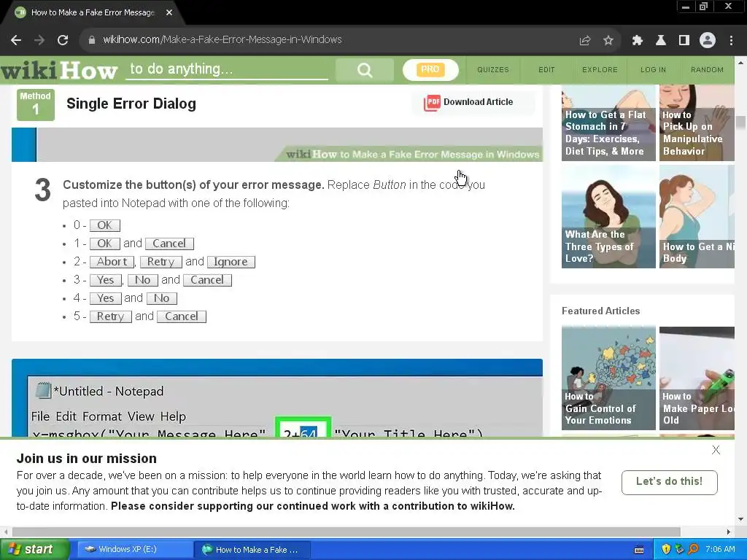Reload the wikiHow page
747x560 pixels.
[63, 40]
